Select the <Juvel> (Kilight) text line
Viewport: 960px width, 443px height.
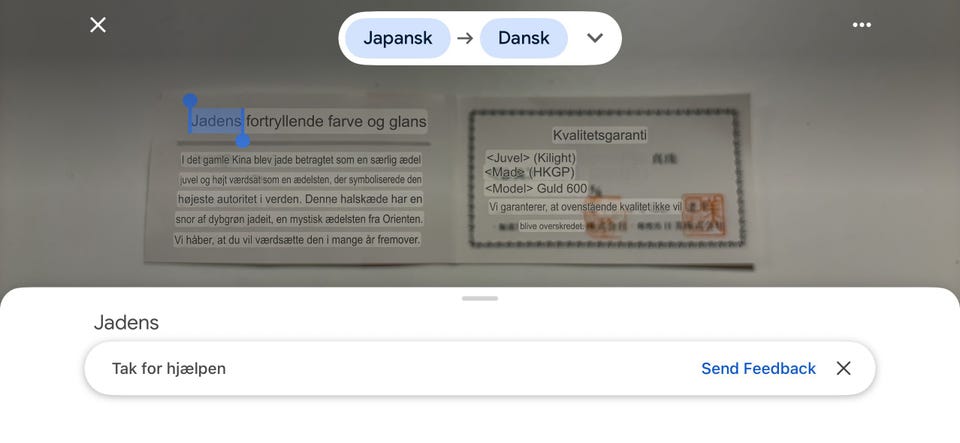pos(531,158)
